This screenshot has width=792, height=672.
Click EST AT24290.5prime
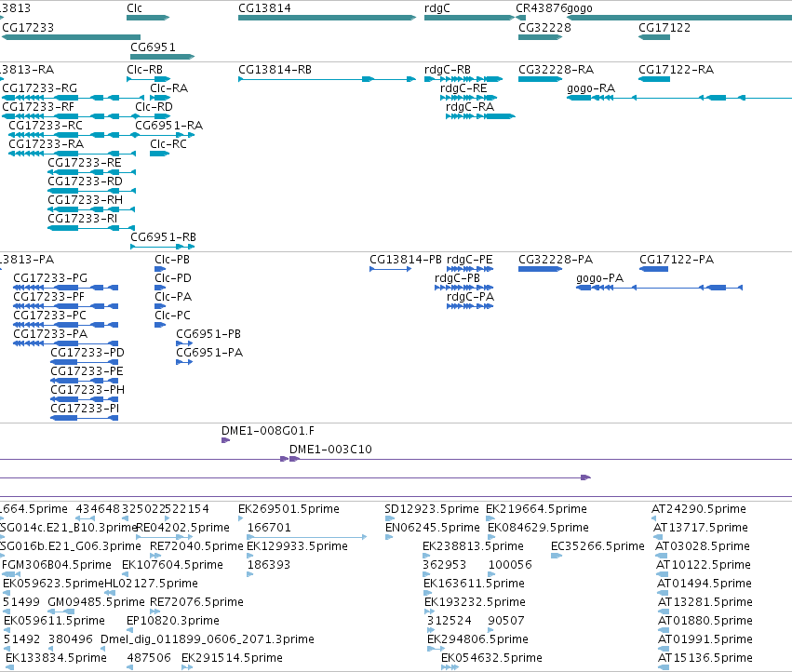653,518
